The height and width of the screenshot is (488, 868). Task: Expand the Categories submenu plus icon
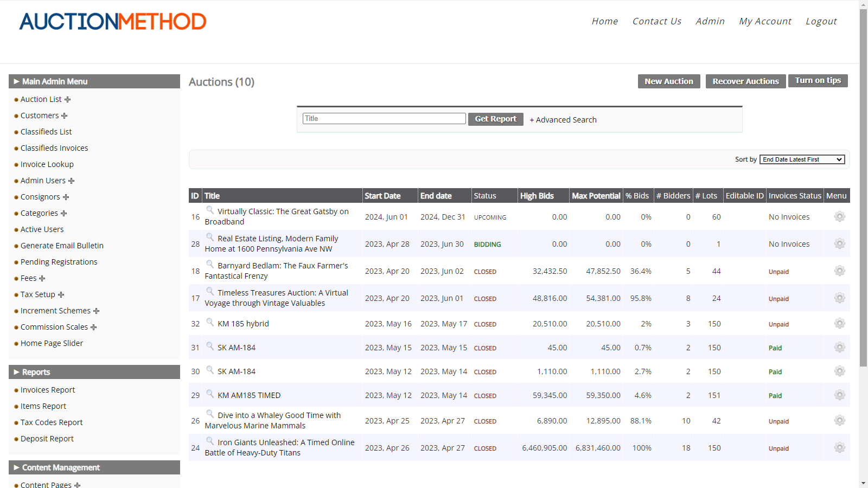(64, 214)
